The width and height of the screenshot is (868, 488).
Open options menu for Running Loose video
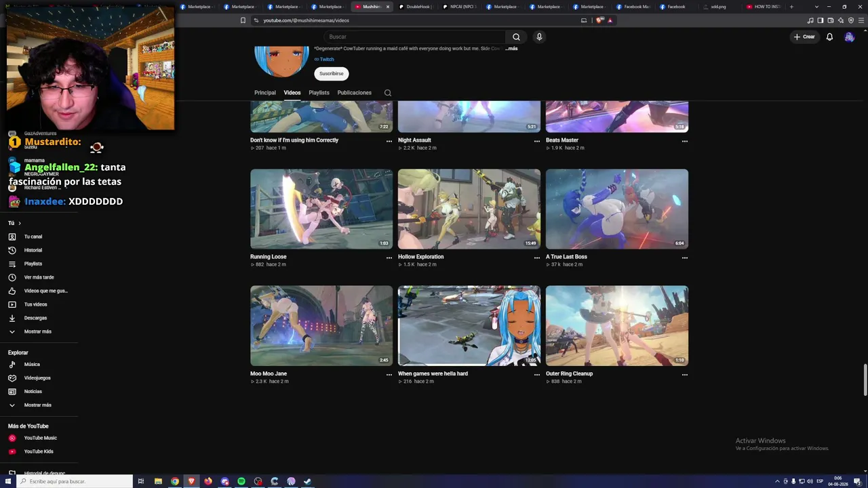coord(389,258)
